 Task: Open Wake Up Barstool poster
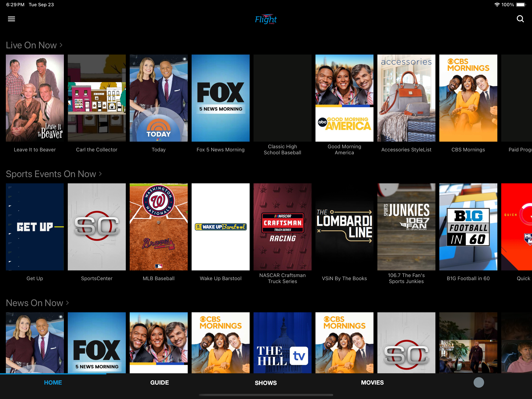(x=221, y=227)
